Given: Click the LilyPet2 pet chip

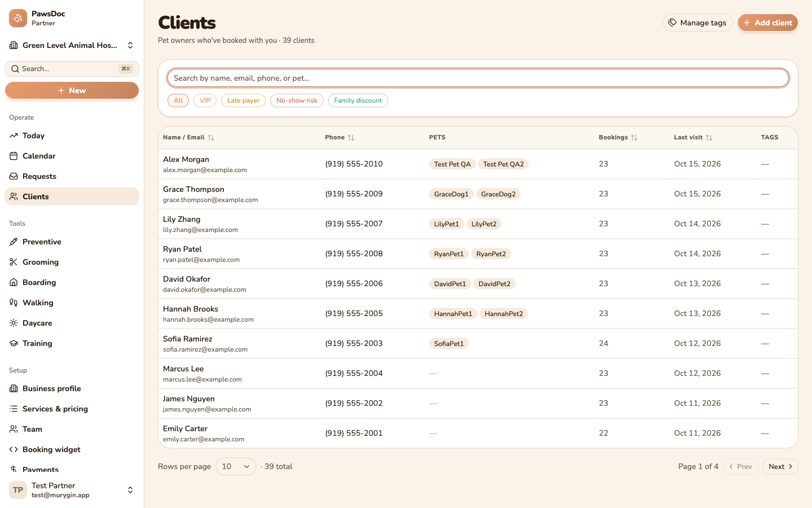Looking at the screenshot, I should [x=484, y=224].
